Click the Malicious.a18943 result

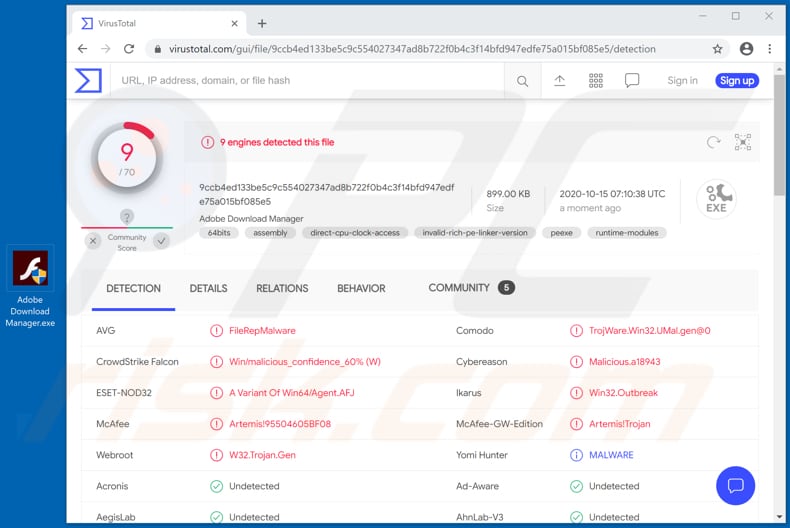[624, 362]
